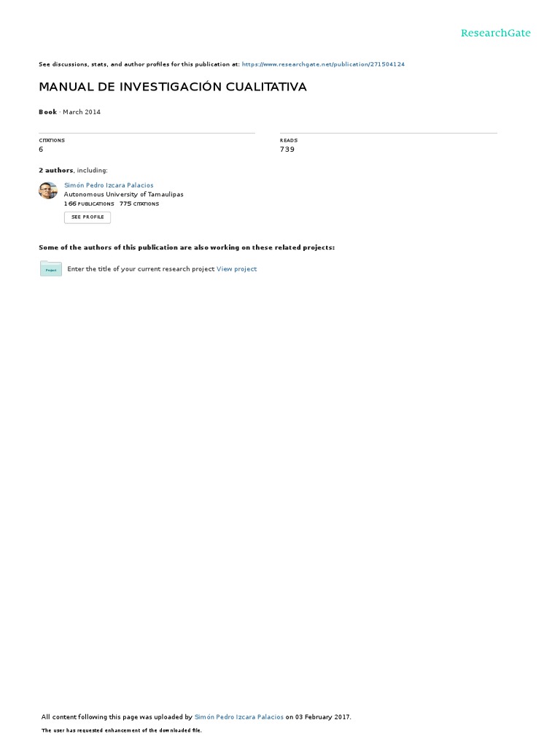Click the 775 citations author stat
Viewport: 560px width, 747px height.
[139, 204]
